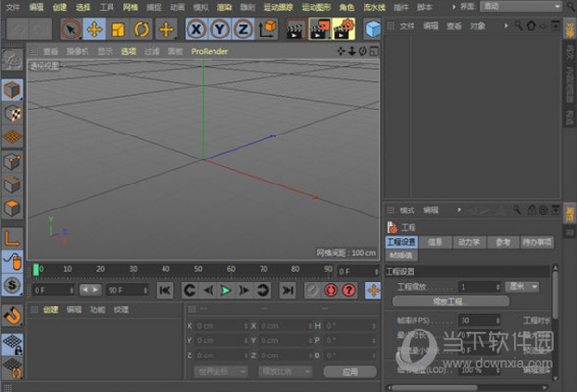Click the Attribute Manager horizontal scrollbar

[x=435, y=387]
